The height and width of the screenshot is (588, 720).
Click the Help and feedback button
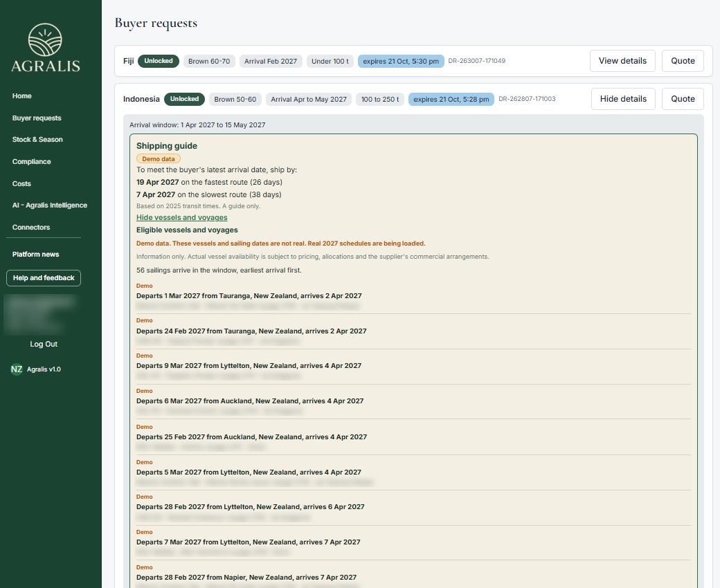[44, 278]
